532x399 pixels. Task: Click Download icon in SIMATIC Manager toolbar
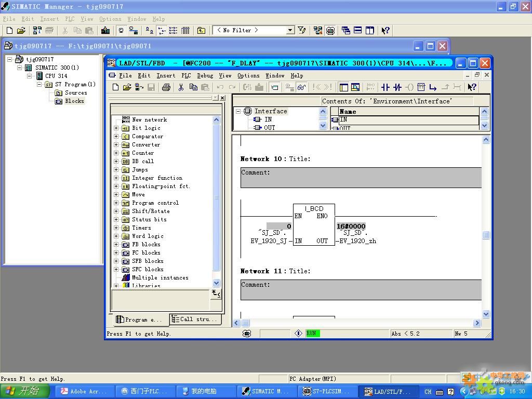[105, 30]
